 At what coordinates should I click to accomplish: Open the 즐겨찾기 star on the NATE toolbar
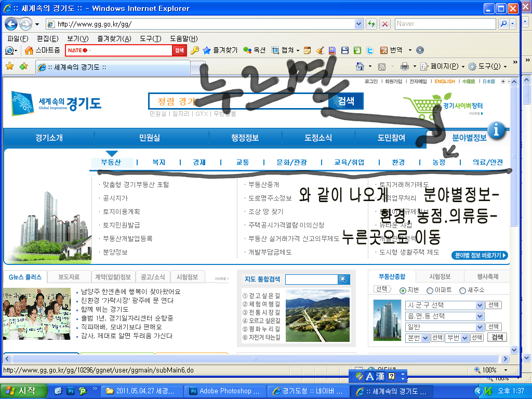point(220,50)
